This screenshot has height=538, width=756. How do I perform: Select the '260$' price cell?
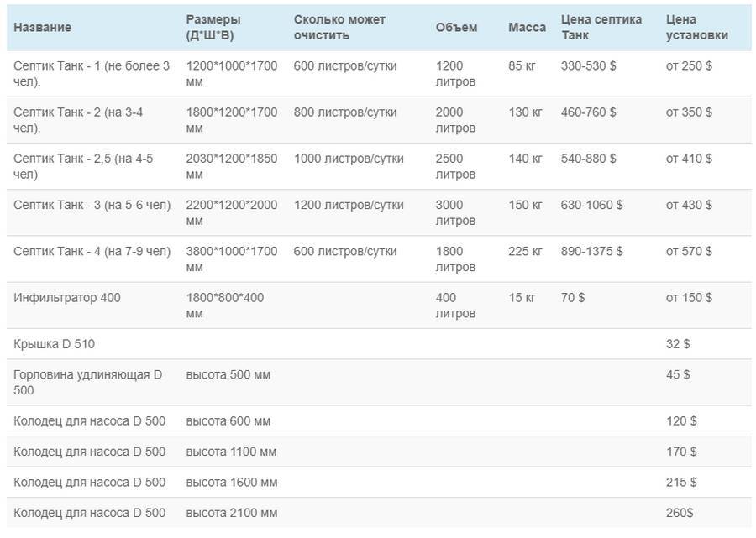(x=681, y=513)
